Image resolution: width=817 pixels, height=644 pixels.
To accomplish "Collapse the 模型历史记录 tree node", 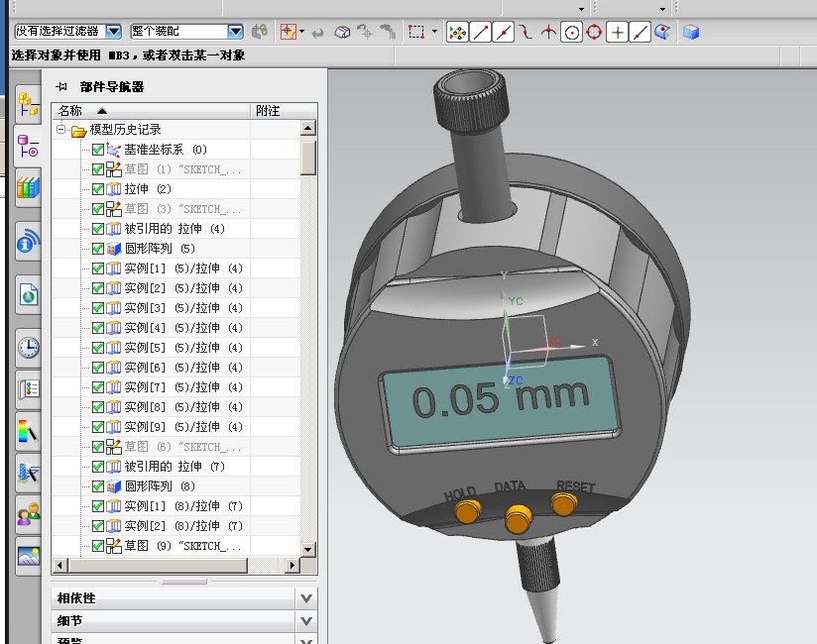I will tap(61, 130).
